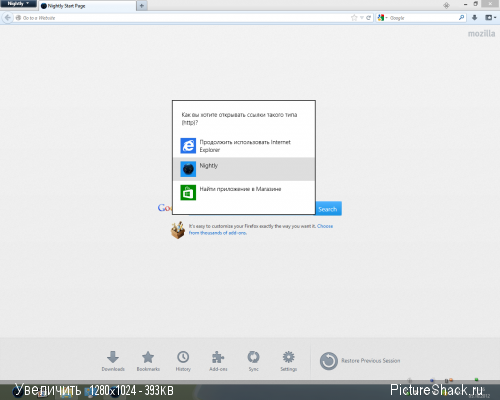Choose the find app in Store option
Image resolution: width=500 pixels, height=400 pixels.
click(244, 192)
